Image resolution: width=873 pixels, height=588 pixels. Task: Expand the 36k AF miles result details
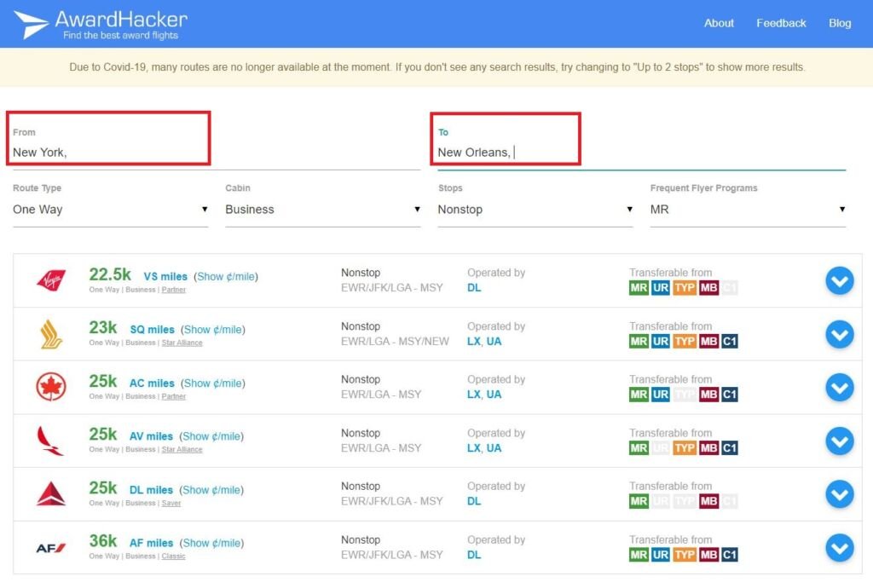pyautogui.click(x=839, y=547)
